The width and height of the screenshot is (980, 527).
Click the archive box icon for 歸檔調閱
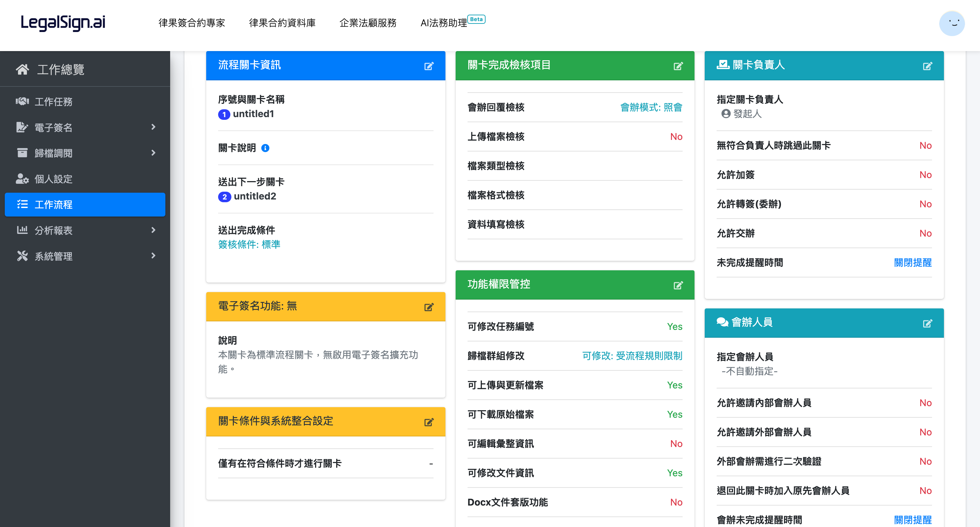click(x=22, y=153)
